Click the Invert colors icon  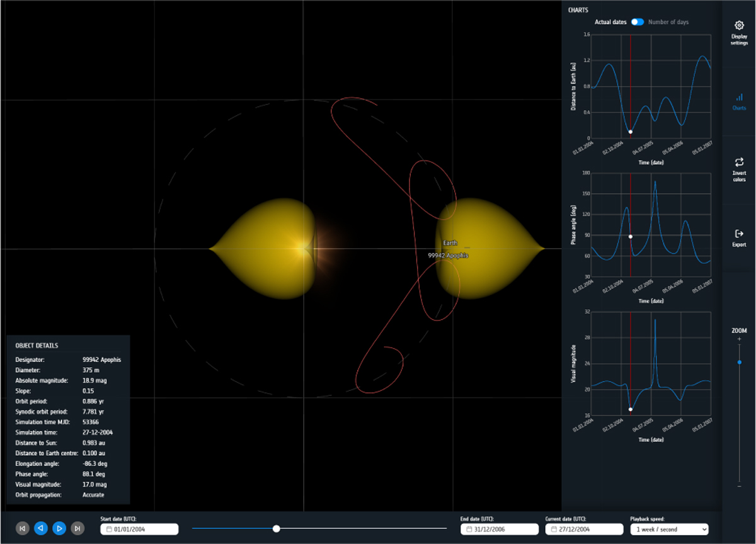pos(739,162)
